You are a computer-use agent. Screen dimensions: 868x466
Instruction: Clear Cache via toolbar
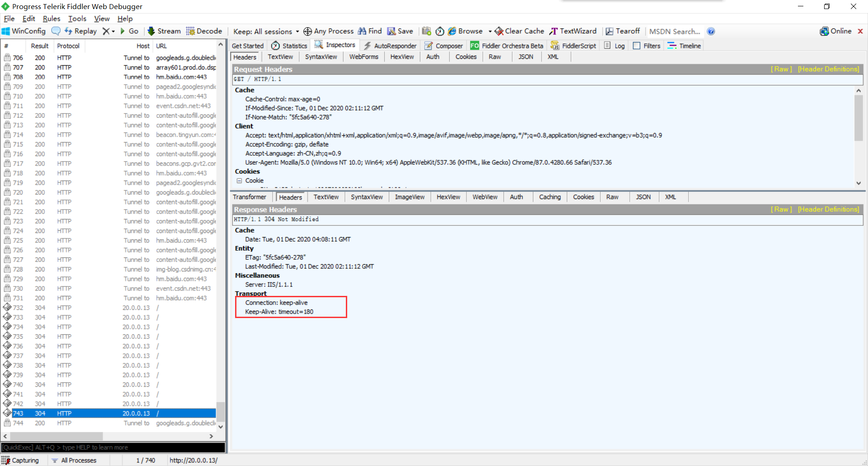519,31
